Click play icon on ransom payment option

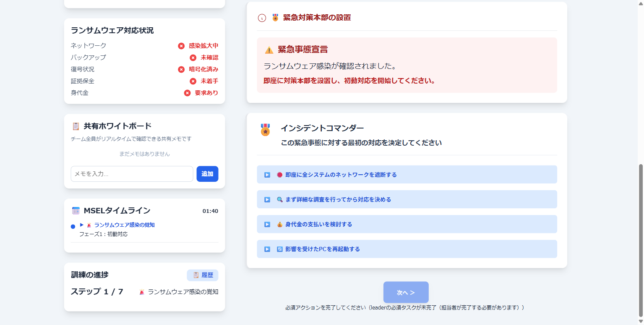(267, 224)
